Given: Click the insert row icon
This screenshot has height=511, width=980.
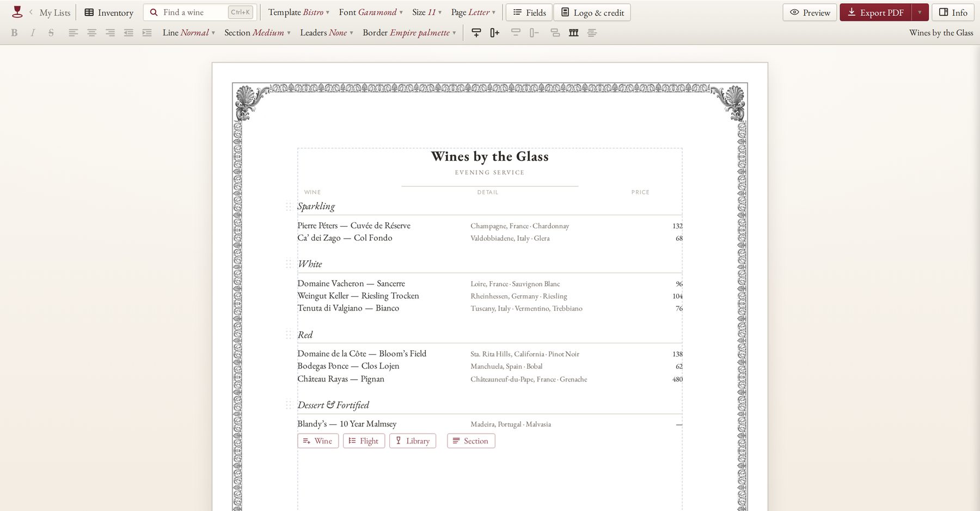Looking at the screenshot, I should 476,33.
